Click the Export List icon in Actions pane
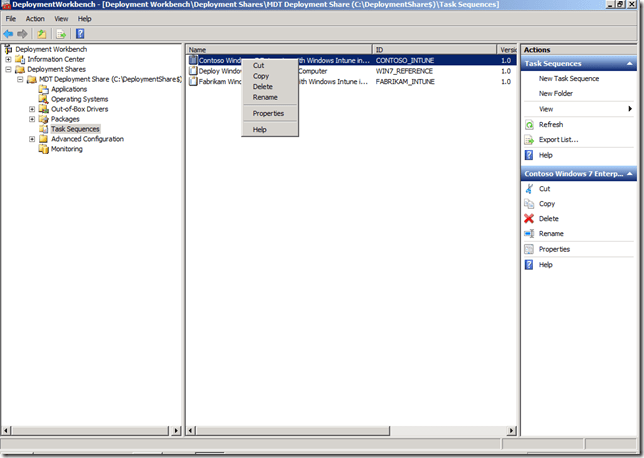The width and height of the screenshot is (644, 458). (529, 140)
